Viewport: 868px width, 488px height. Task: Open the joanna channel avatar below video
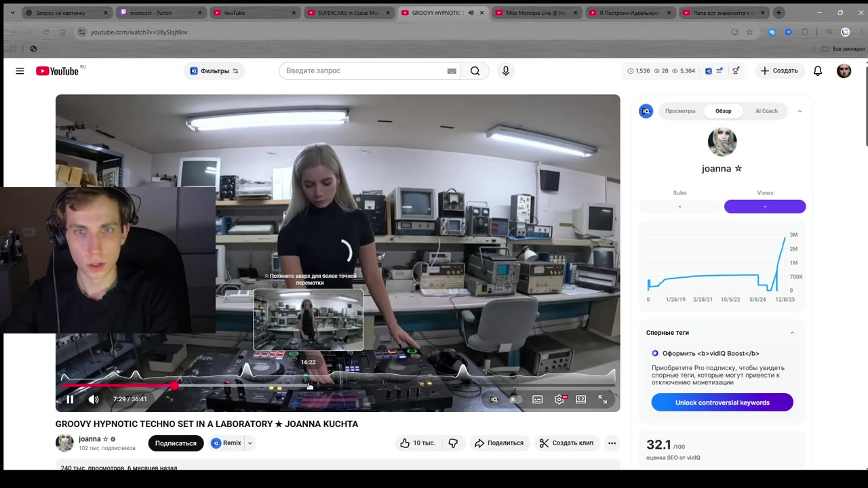pyautogui.click(x=64, y=443)
